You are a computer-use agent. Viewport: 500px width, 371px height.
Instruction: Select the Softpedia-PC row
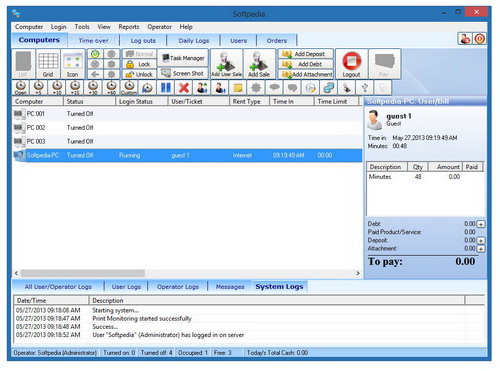(187, 155)
